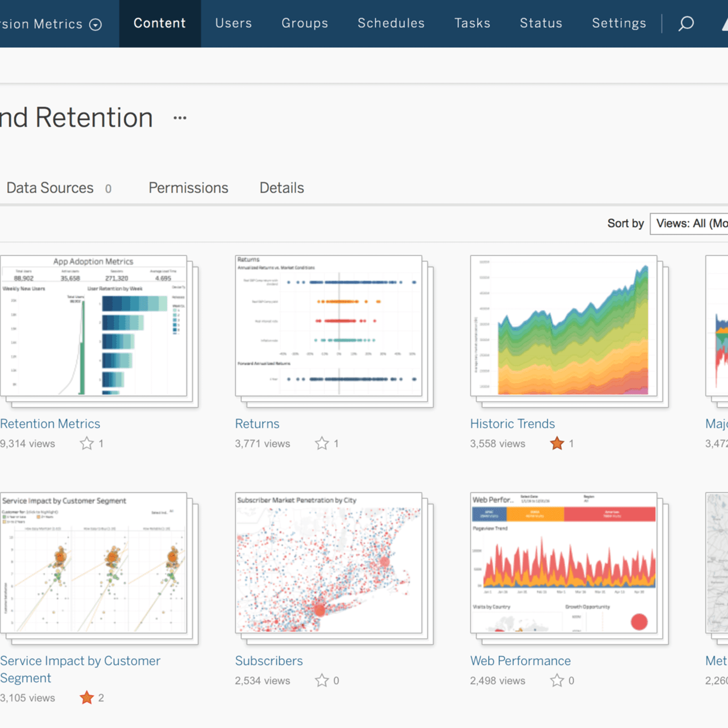The width and height of the screenshot is (728, 728).
Task: Click the Subscriber Market Penetration map thumbnail
Action: click(x=329, y=563)
